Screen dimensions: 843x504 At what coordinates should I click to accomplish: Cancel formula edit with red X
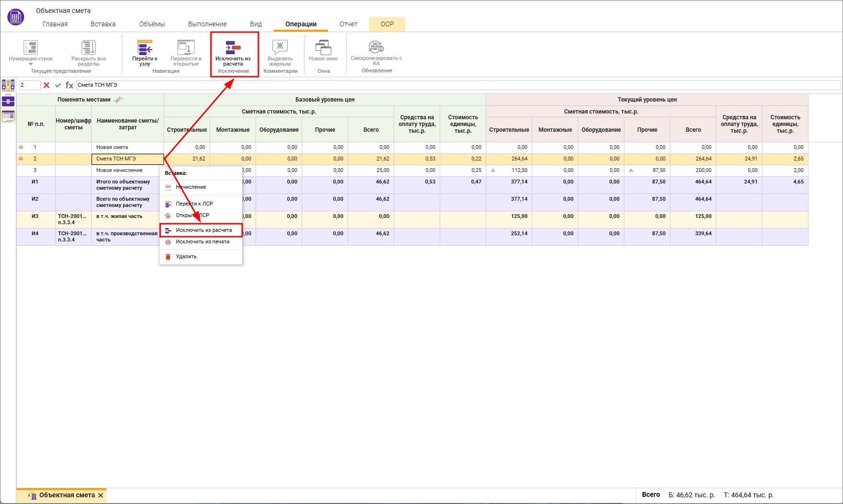click(47, 85)
